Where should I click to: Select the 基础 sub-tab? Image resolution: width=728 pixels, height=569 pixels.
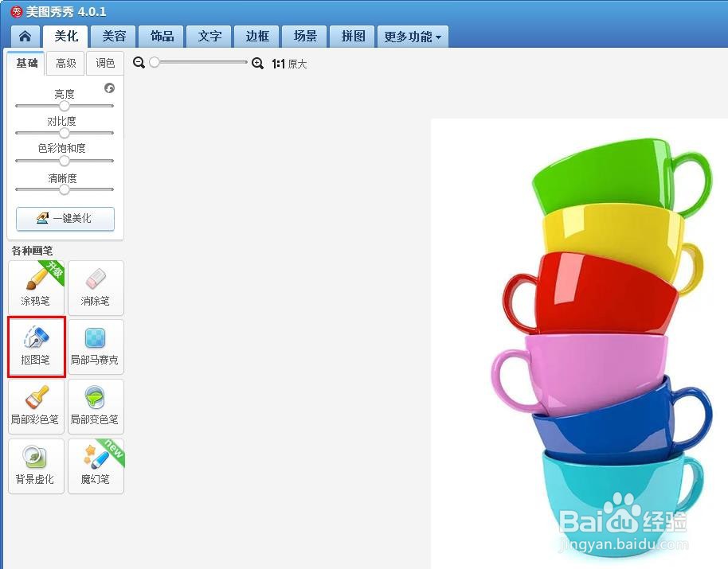coord(26,63)
